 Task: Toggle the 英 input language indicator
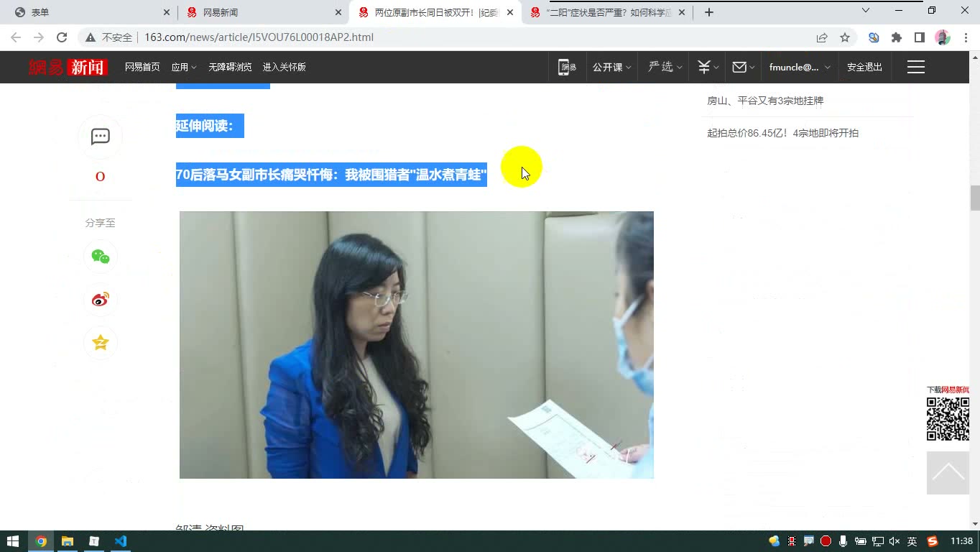912,541
